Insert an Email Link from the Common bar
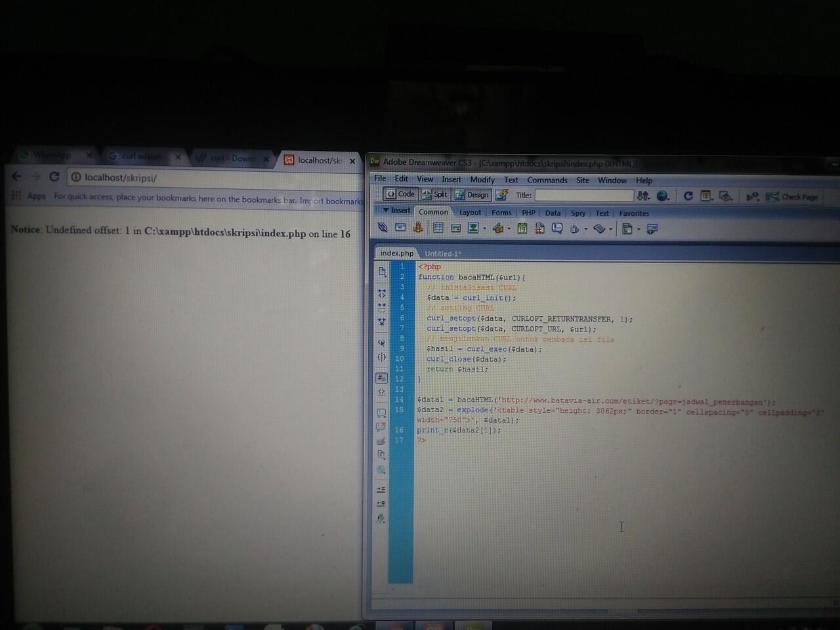Screen dimensions: 840x630 [x=400, y=228]
